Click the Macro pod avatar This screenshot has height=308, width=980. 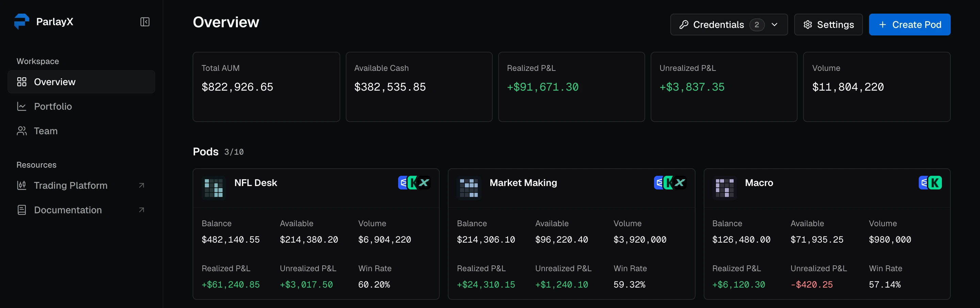(x=724, y=188)
